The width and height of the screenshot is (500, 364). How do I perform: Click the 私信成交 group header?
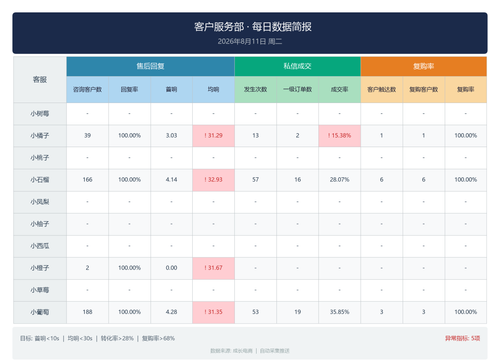point(297,66)
